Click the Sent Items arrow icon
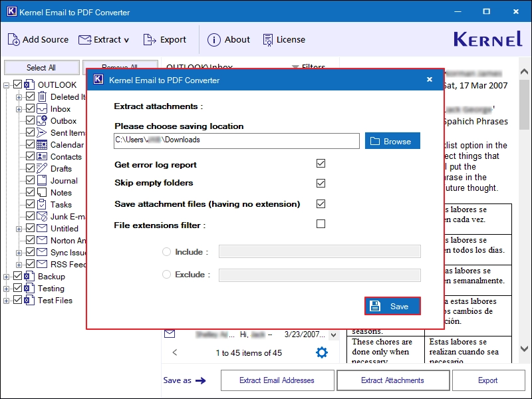532x399 pixels. tap(42, 132)
